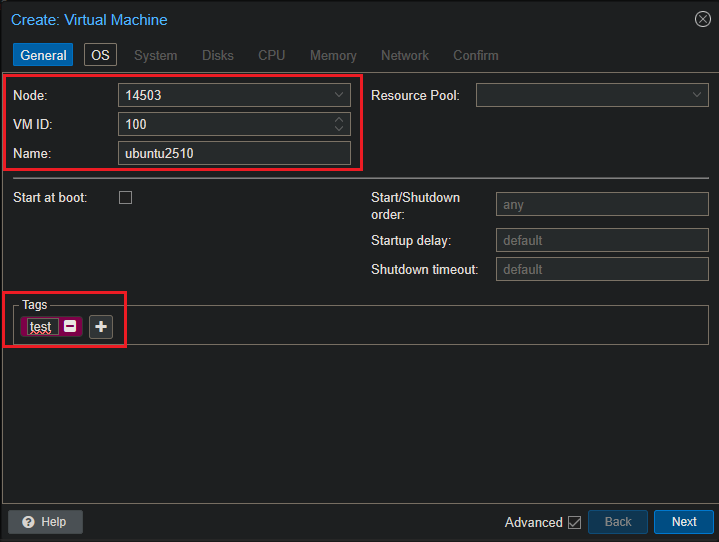Screen dimensions: 719x542
Task: Expand the Node dropdown
Action: pos(338,95)
